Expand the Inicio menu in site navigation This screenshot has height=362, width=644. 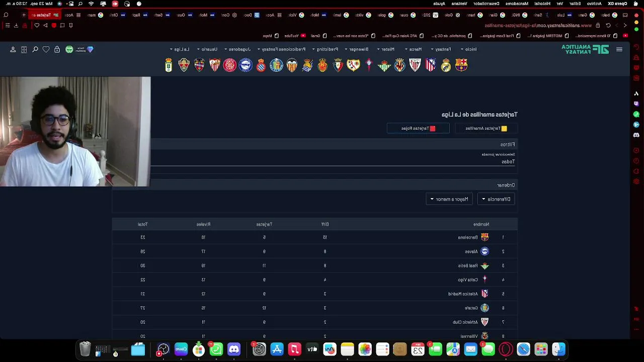(x=468, y=49)
